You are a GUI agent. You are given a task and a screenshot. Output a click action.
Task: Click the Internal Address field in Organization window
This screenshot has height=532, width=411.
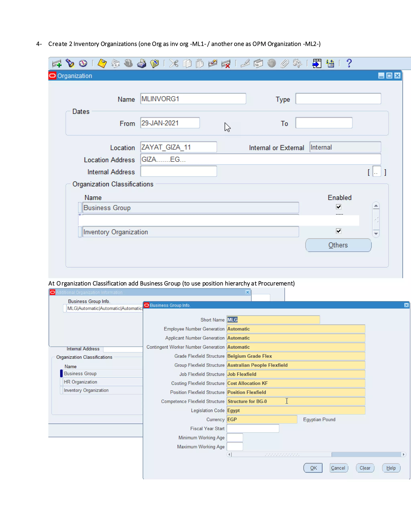click(178, 171)
